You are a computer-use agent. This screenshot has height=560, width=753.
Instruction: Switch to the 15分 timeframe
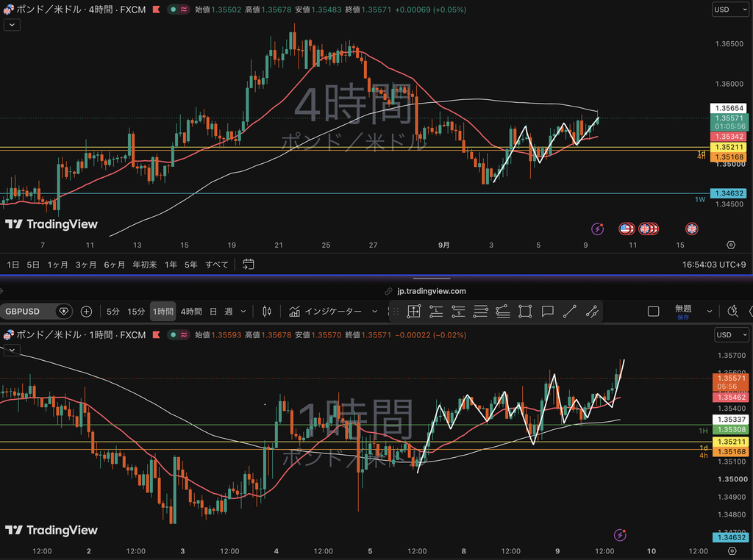click(x=136, y=312)
